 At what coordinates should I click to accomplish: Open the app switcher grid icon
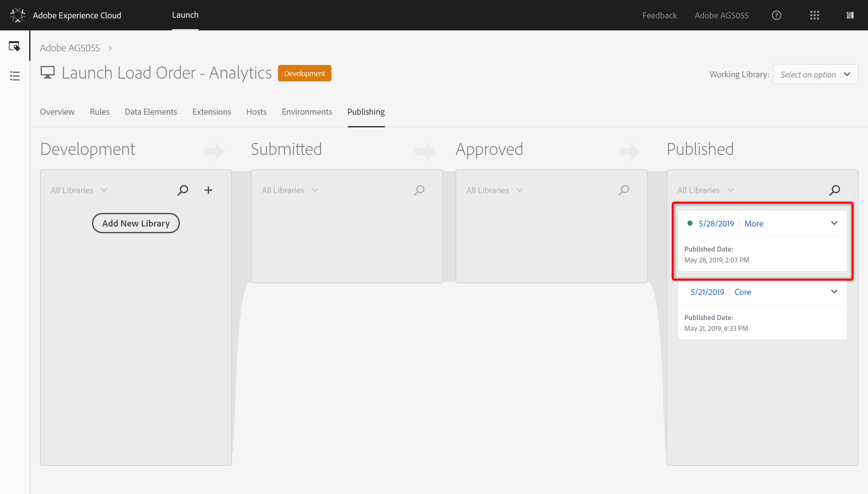click(814, 15)
